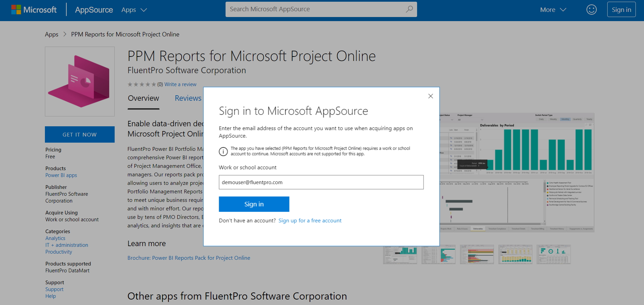The height and width of the screenshot is (305, 644).
Task: Click the Microsoft logo
Action: pos(34,10)
